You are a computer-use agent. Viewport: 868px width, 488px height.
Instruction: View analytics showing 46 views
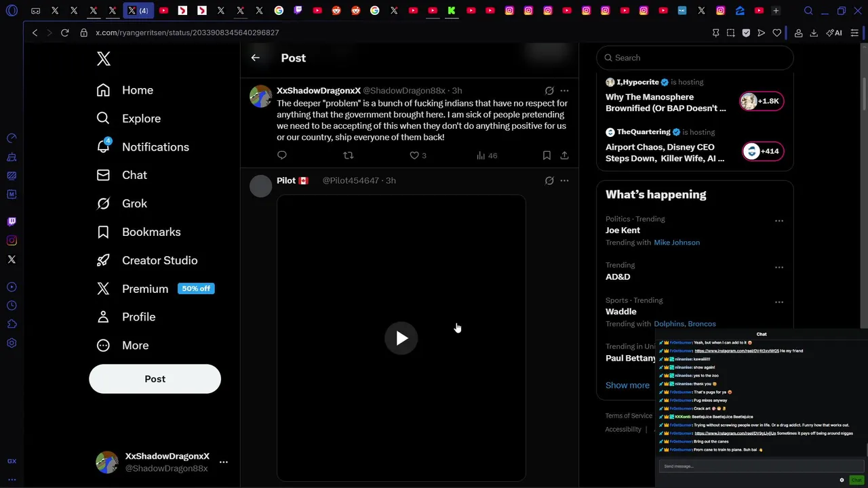pos(487,155)
